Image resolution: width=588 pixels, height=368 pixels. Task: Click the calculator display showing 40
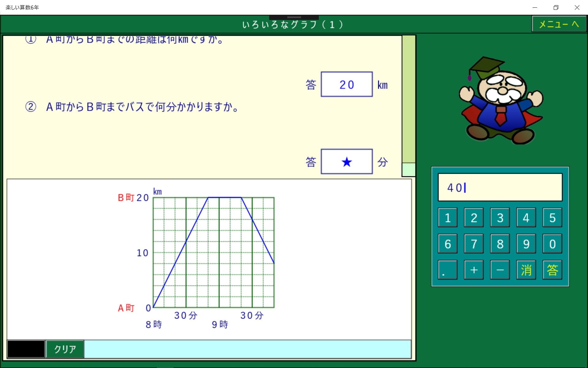click(x=500, y=187)
